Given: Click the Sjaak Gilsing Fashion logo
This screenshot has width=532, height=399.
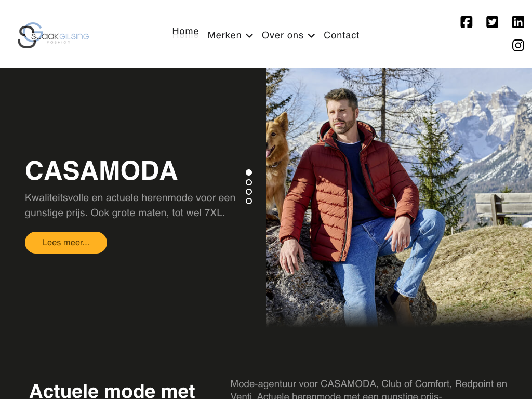Looking at the screenshot, I should click(54, 35).
